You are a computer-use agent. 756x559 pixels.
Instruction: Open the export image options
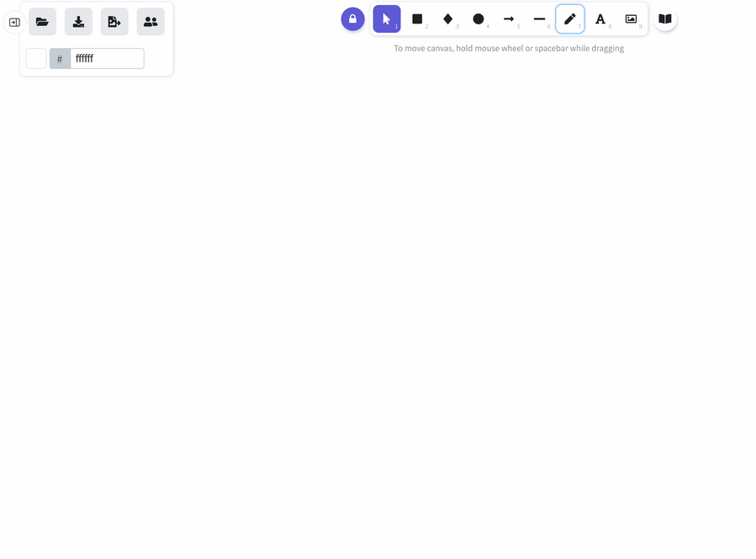click(x=114, y=22)
